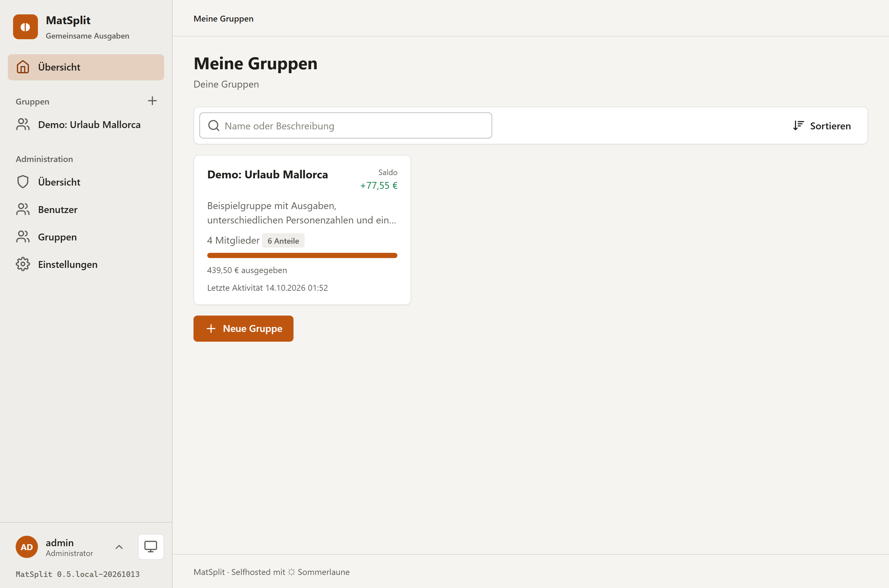Screen dimensions: 889x588
Task: Click the users icon beside Benutzer
Action: (23, 210)
